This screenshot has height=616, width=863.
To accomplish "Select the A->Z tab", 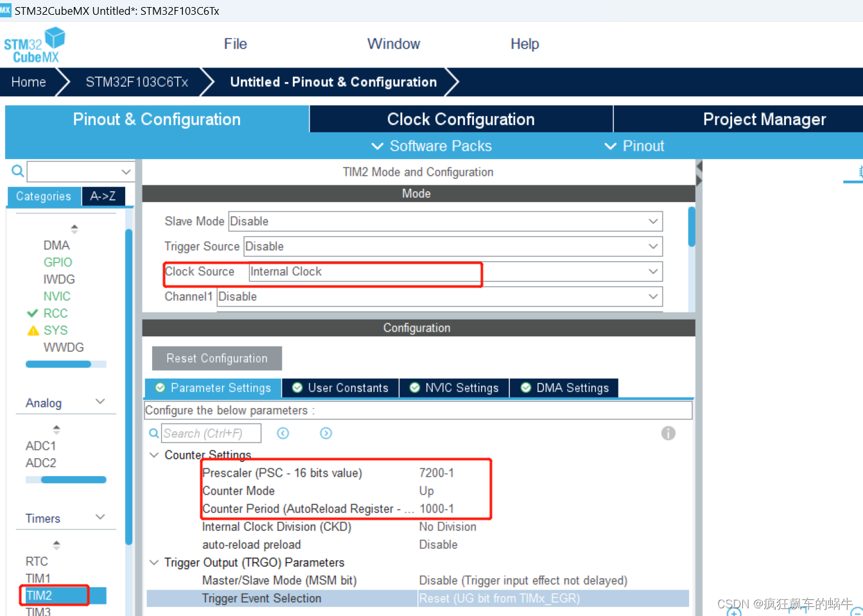I will pos(103,196).
